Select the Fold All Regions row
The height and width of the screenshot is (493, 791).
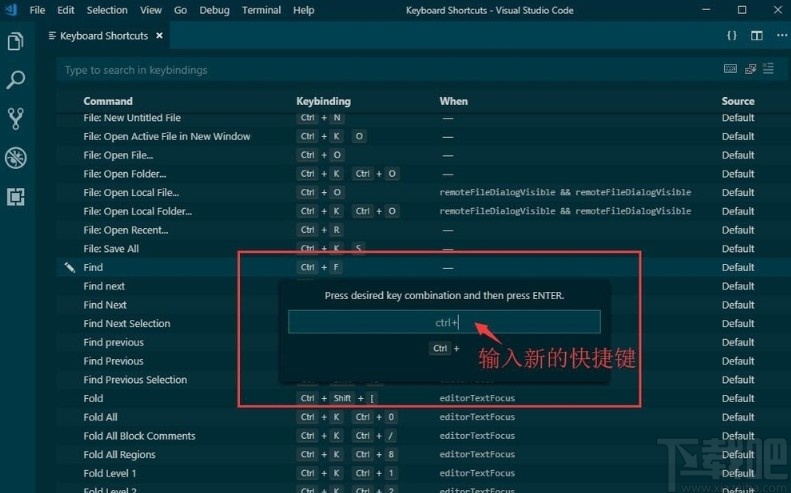tap(423, 454)
